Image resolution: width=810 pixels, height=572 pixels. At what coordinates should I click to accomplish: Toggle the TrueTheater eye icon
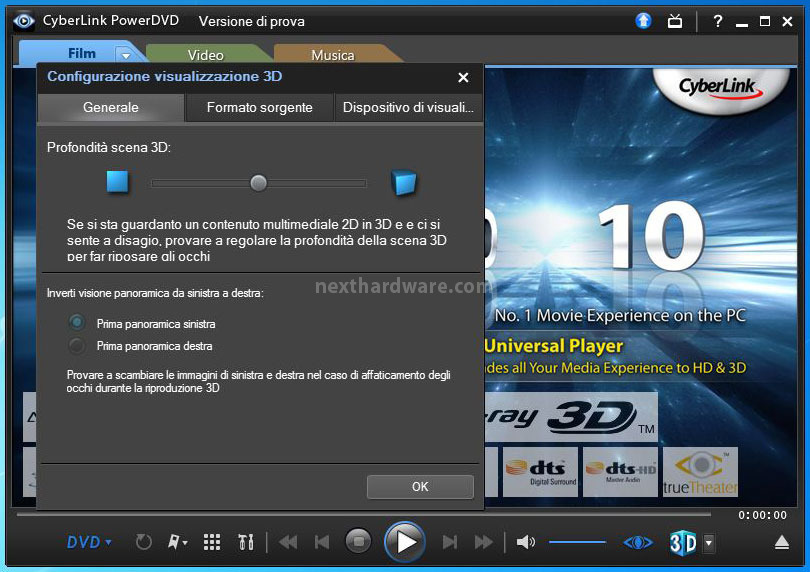pos(638,543)
